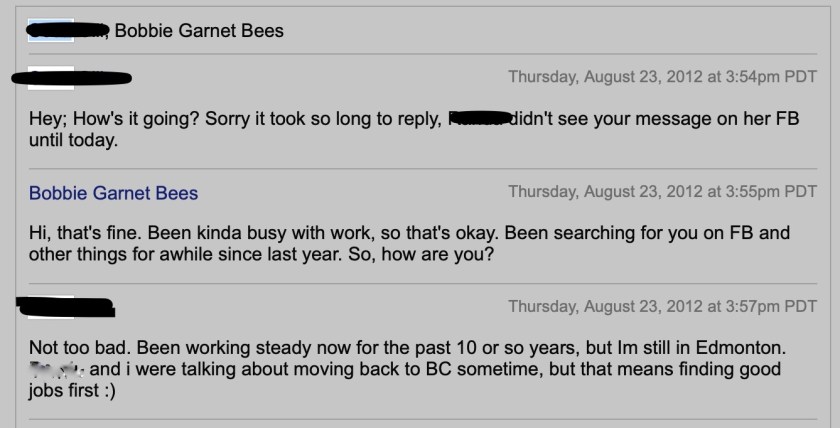Click the 'Not too bad' message text

[80, 348]
